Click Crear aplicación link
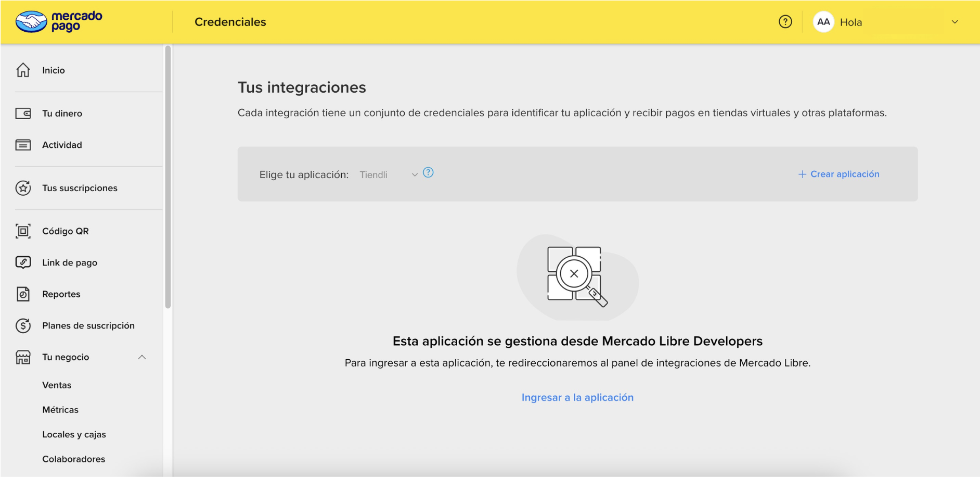Viewport: 980px width, 478px height. pyautogui.click(x=839, y=174)
